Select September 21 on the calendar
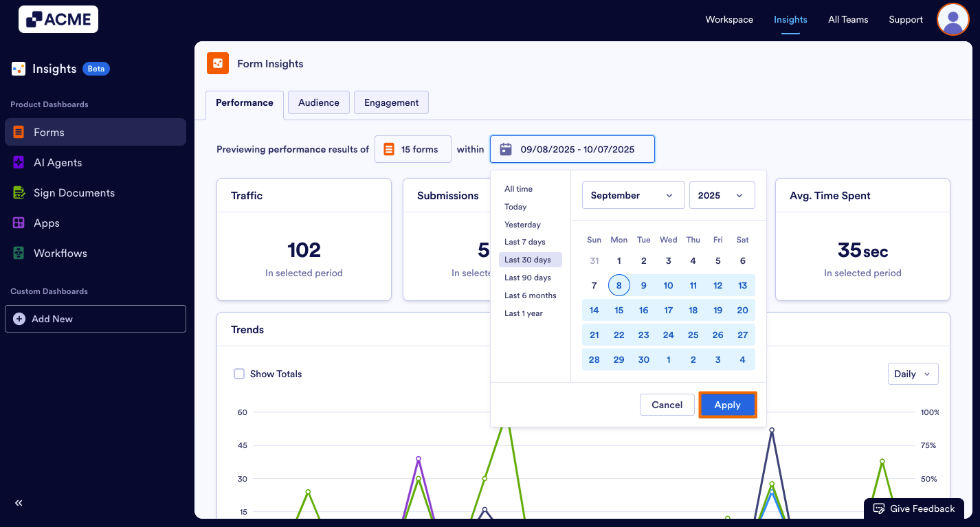The width and height of the screenshot is (980, 527). coord(594,335)
